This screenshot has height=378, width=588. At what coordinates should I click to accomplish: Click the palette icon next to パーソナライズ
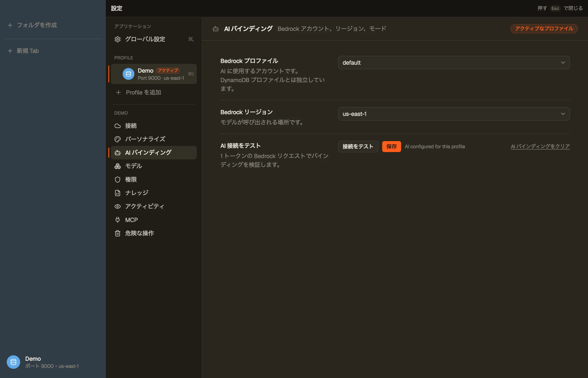coord(118,139)
